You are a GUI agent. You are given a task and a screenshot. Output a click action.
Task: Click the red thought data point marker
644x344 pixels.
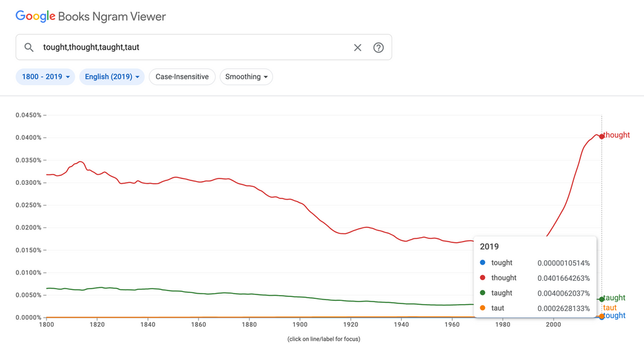(602, 137)
